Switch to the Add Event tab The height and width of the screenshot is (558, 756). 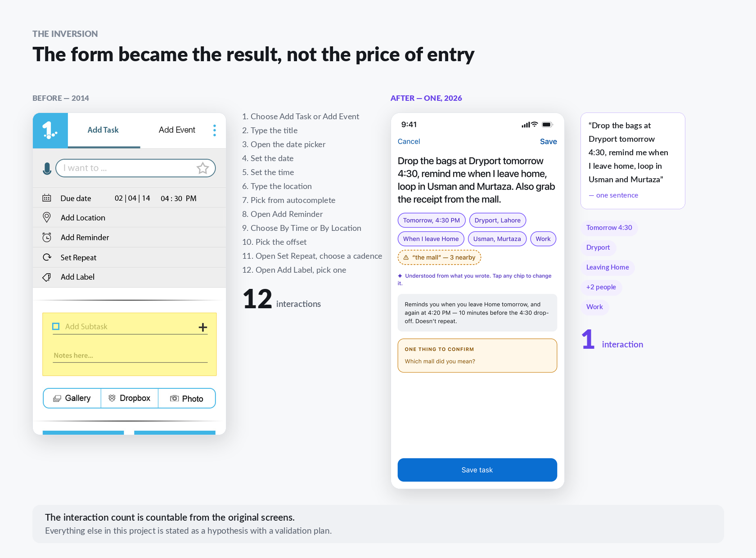(177, 130)
